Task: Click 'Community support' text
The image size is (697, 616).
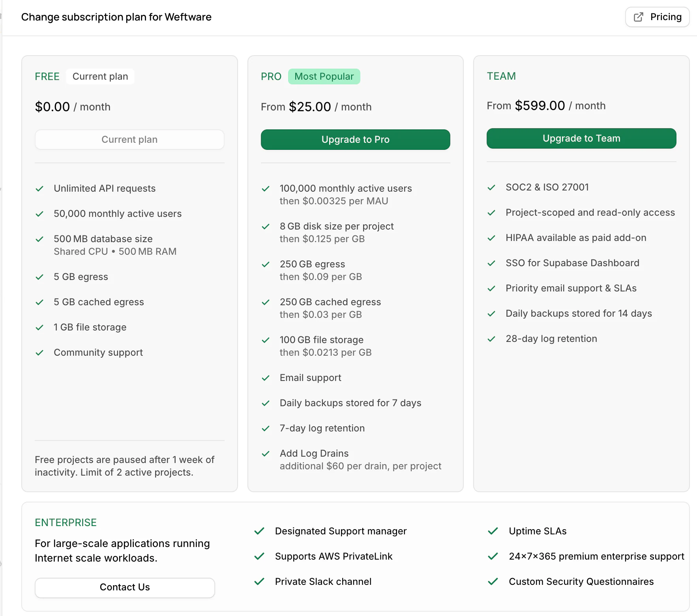Action: click(98, 353)
